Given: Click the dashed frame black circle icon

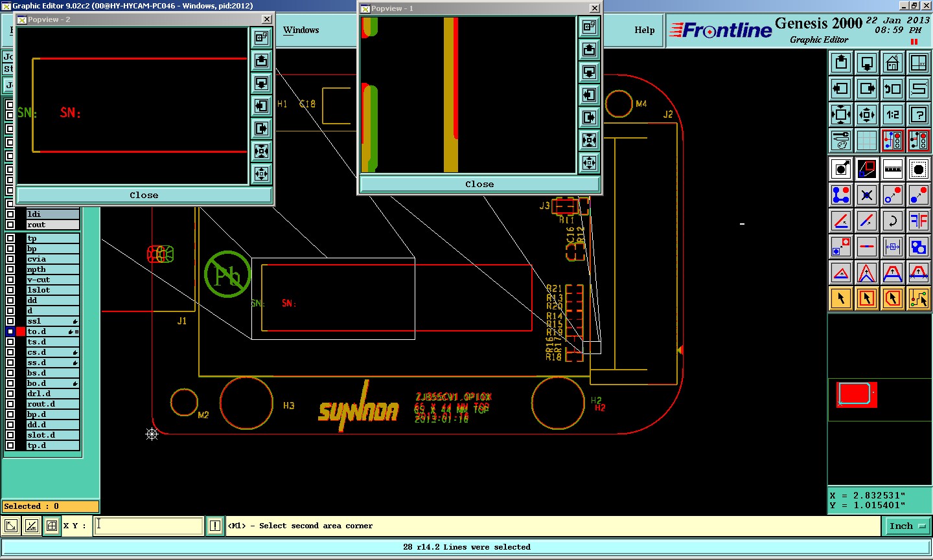Looking at the screenshot, I should point(919,168).
